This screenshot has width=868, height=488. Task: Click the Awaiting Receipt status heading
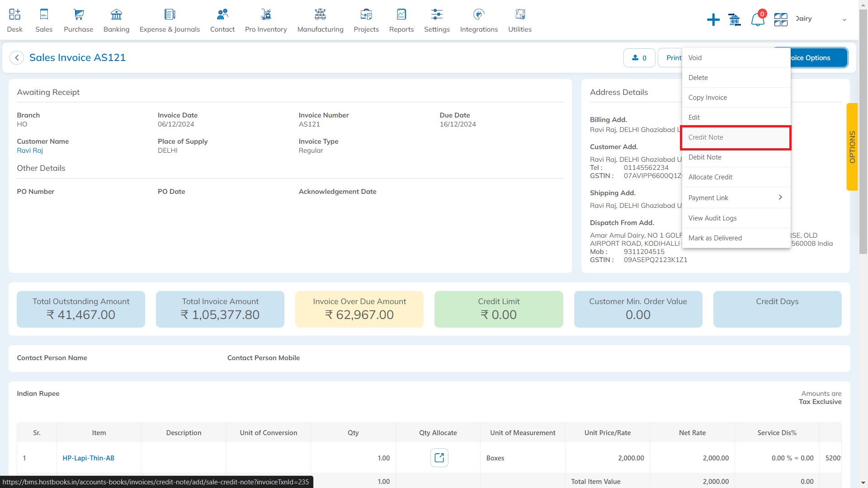coord(48,92)
